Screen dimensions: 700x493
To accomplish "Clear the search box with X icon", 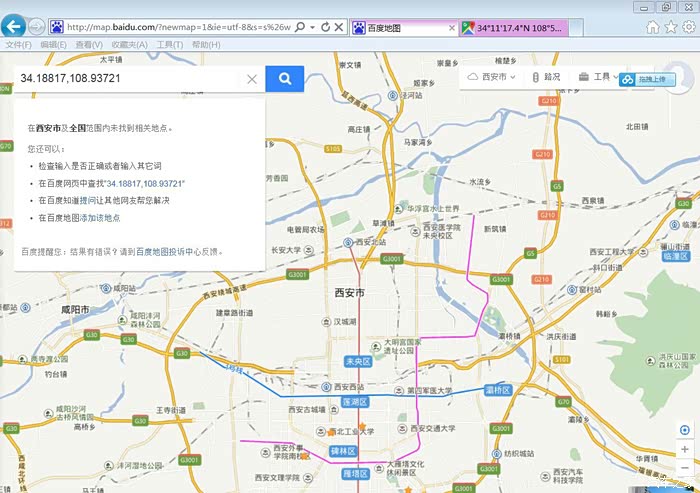I will tap(252, 79).
